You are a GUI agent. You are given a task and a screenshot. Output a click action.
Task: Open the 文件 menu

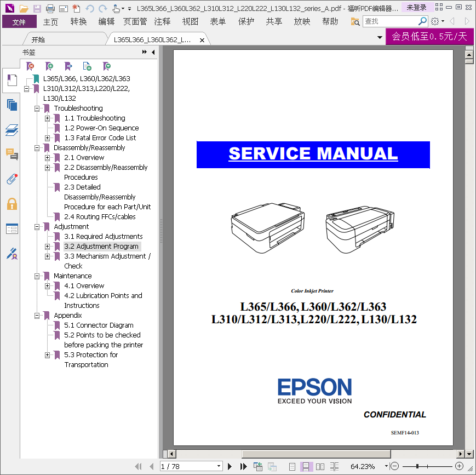19,22
